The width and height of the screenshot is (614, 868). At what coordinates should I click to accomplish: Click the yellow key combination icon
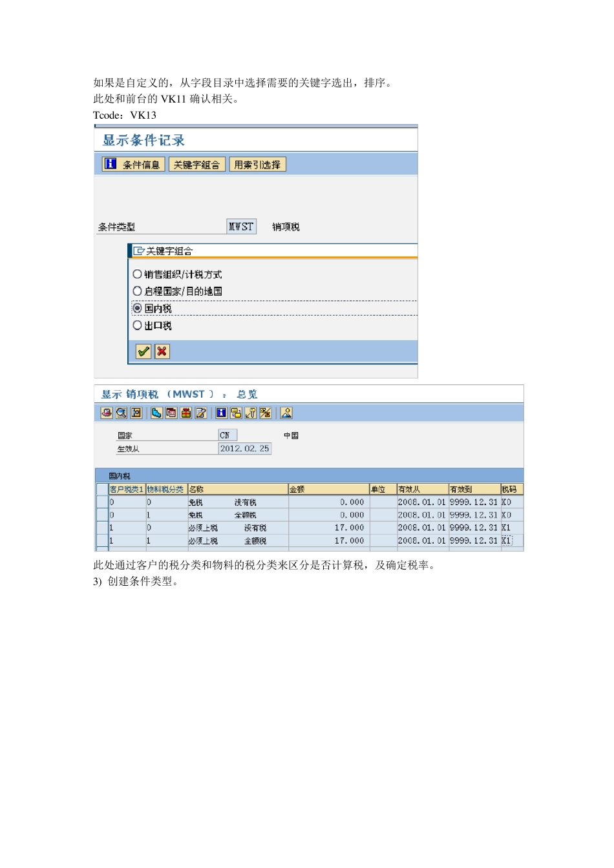pos(236,413)
